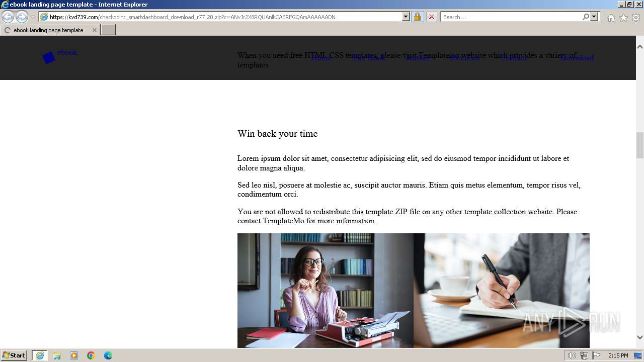Click the Search box field

(511, 17)
